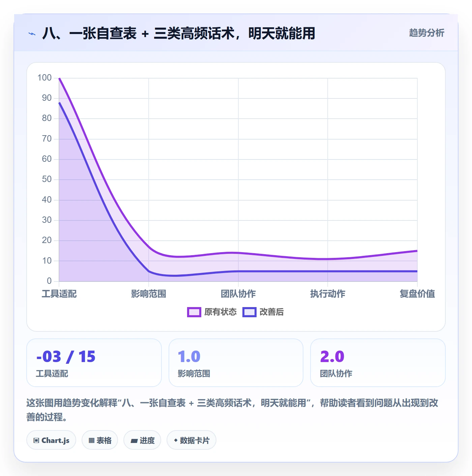Click the bar icon in 进度 chip

134,441
